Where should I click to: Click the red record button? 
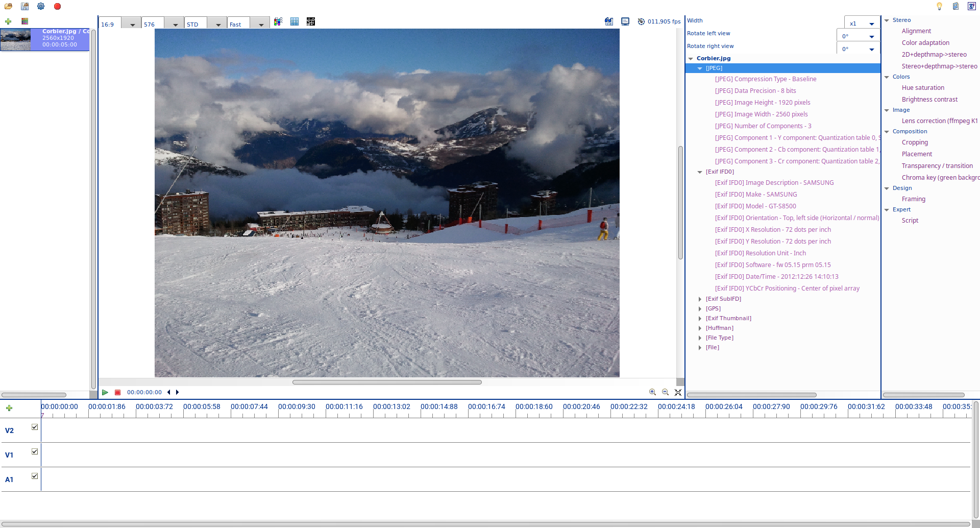click(57, 7)
